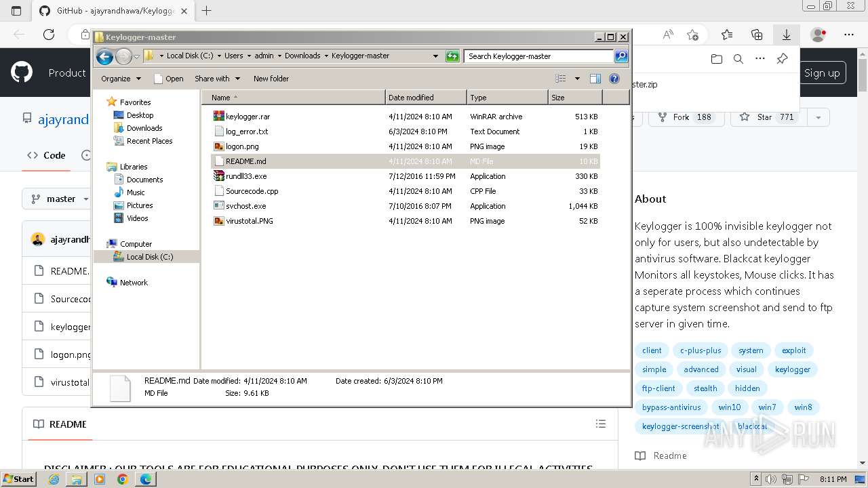Click the Edge profile avatar icon

coord(818,35)
